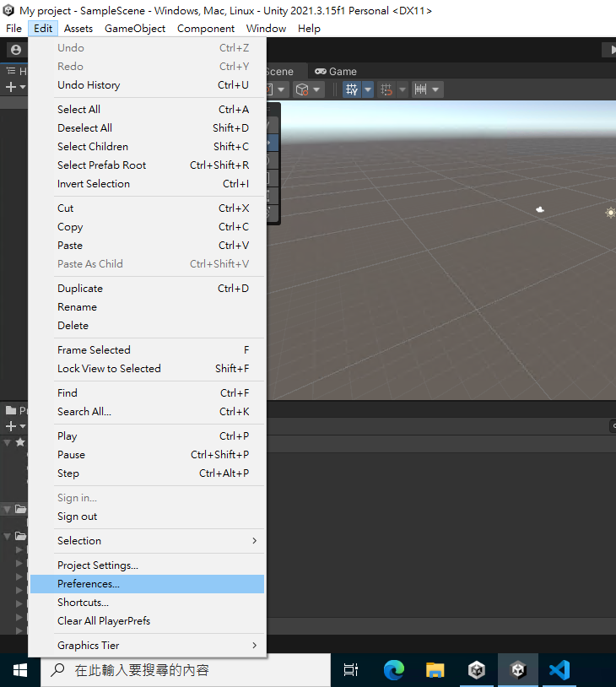Open the Window menu
The image size is (616, 687).
click(x=266, y=29)
